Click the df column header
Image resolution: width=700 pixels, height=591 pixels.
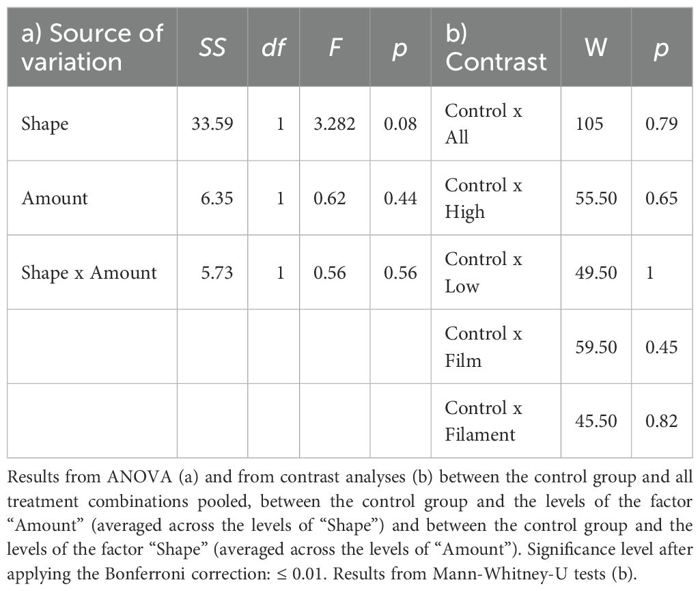[273, 47]
